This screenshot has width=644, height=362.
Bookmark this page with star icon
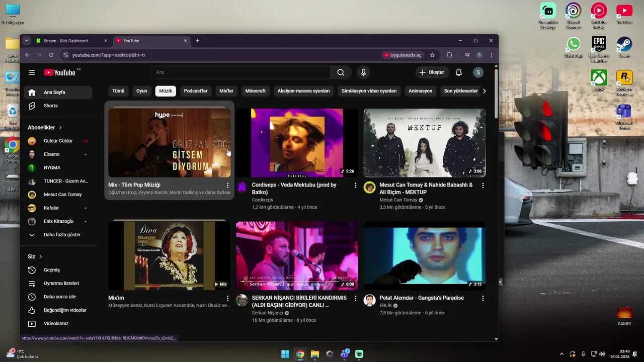pos(432,55)
